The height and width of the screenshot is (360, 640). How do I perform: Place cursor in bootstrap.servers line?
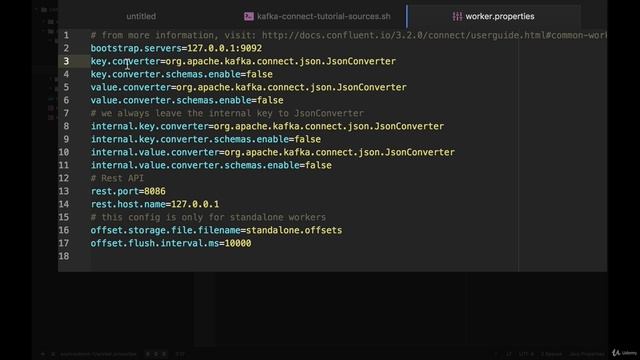[x=176, y=48]
